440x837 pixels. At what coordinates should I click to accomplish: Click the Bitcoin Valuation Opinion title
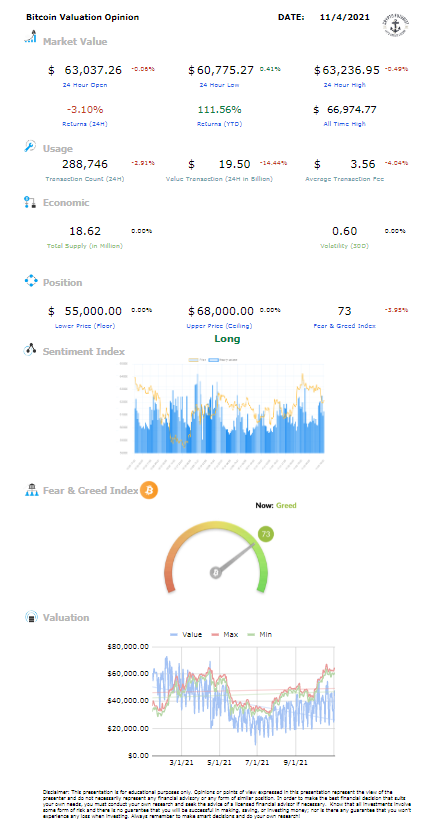coord(82,17)
